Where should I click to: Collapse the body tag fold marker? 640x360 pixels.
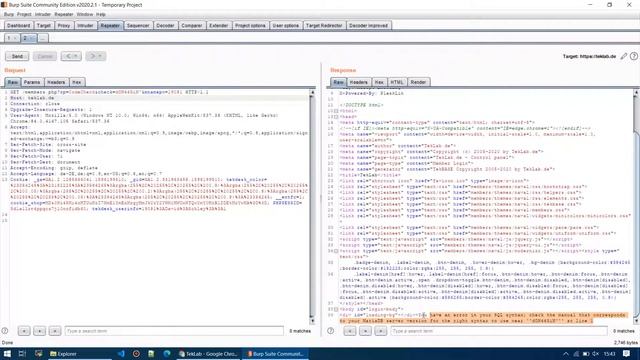pos(336,309)
